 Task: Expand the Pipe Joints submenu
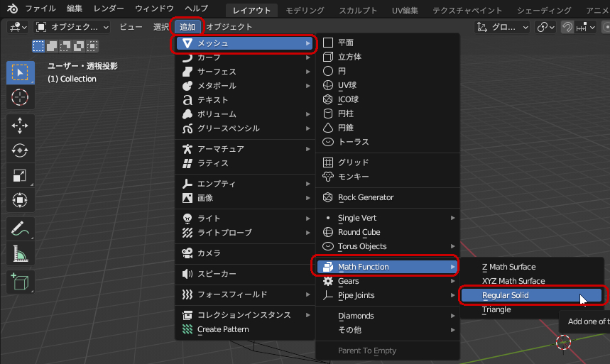click(x=388, y=295)
